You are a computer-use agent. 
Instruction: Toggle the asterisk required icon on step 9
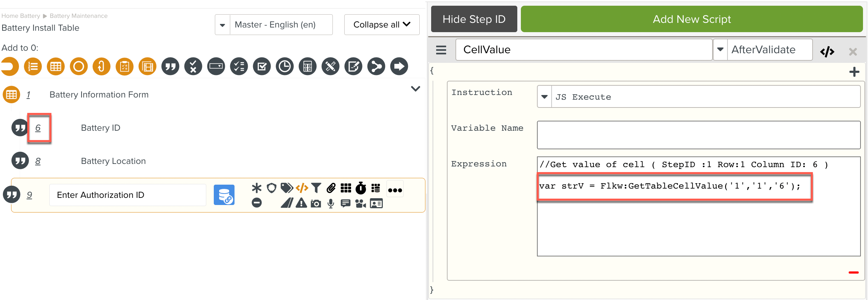[256, 188]
